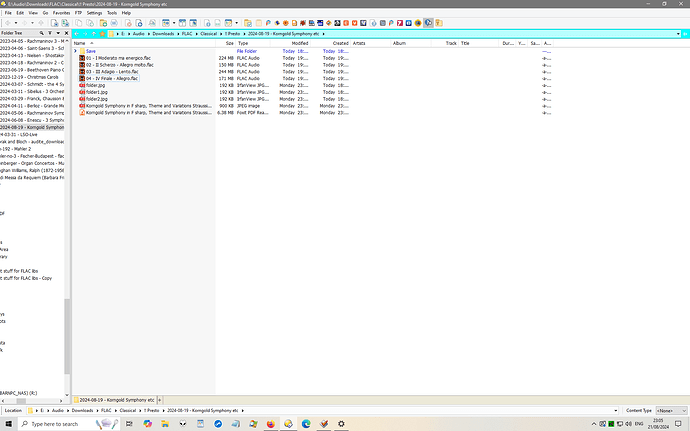The width and height of the screenshot is (690, 431).
Task: Select the folder.jpg file
Action: point(95,85)
